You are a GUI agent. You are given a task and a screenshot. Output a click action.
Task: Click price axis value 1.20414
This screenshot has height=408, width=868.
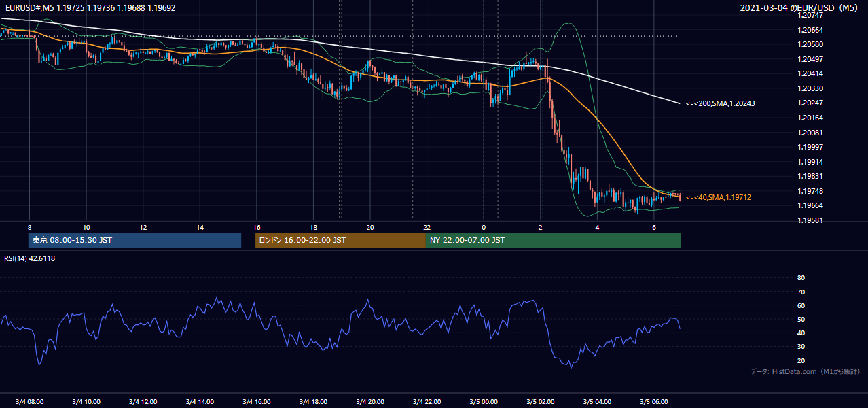click(810, 73)
